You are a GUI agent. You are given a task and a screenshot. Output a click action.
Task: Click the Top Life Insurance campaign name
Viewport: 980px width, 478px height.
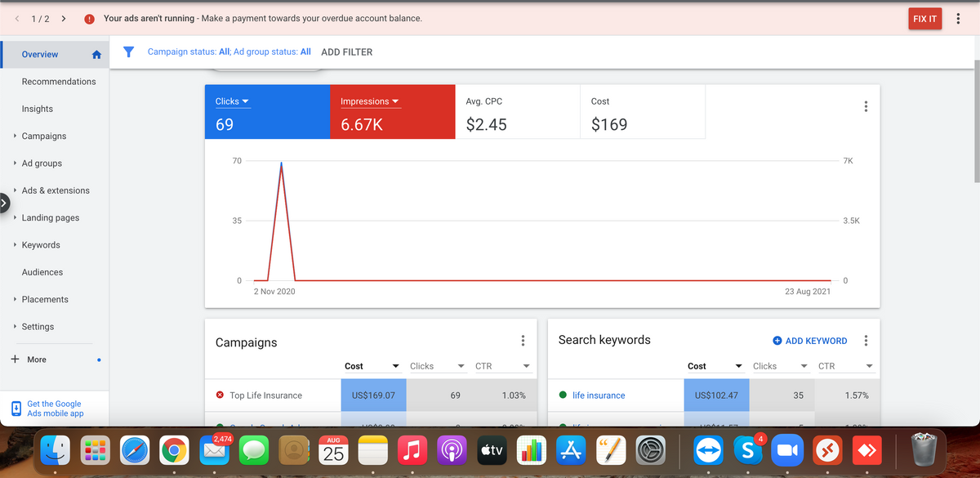pos(266,395)
